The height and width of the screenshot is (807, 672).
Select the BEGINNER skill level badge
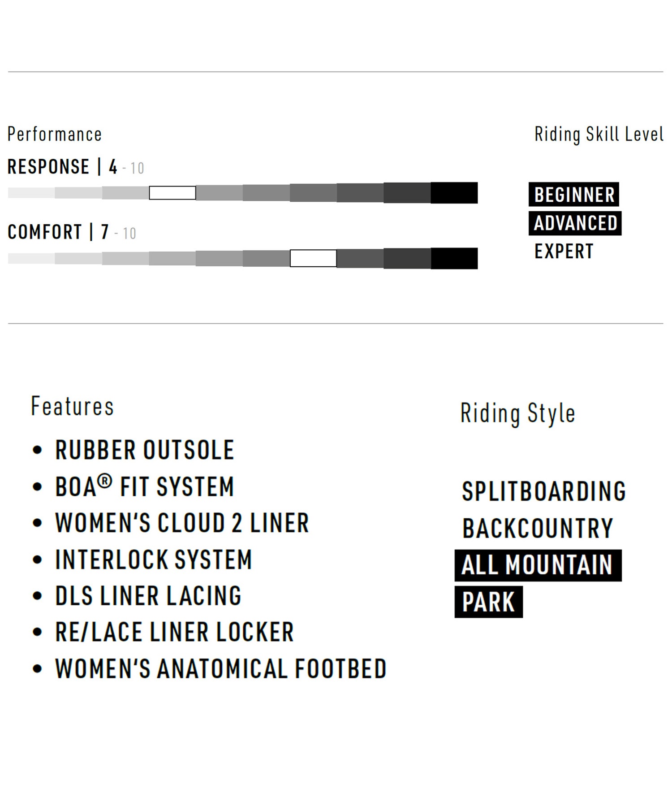point(573,195)
